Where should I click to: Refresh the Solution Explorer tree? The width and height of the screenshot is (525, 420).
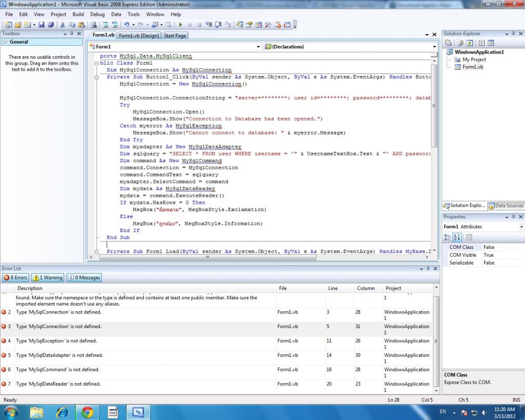click(470, 43)
